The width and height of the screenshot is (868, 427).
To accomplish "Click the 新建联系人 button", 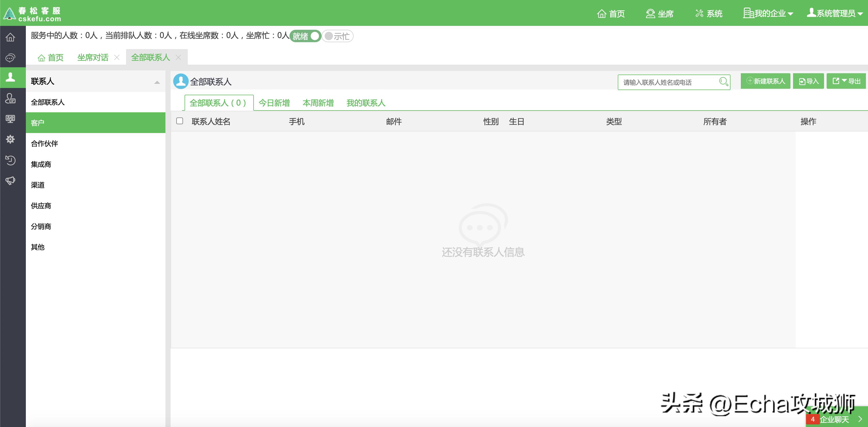I will pos(765,81).
